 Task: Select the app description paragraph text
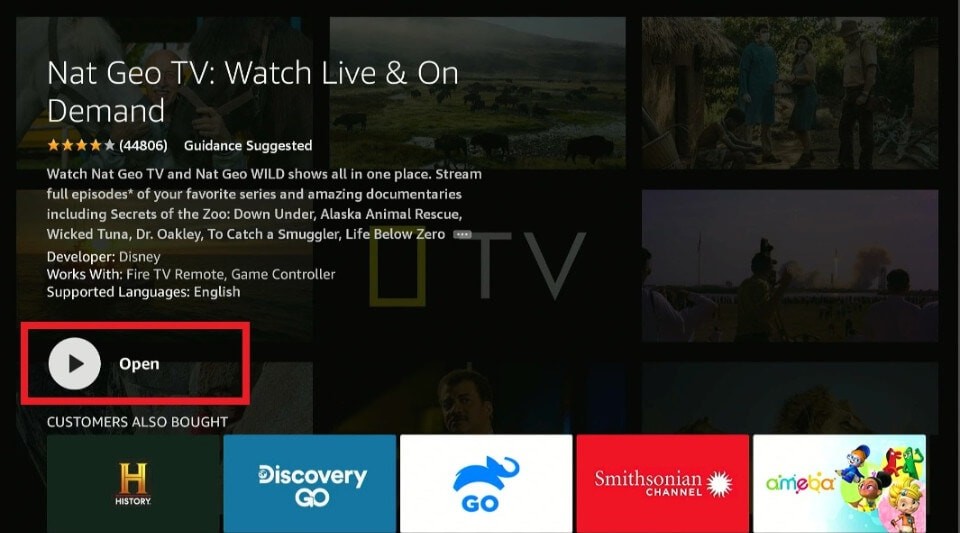[x=264, y=204]
